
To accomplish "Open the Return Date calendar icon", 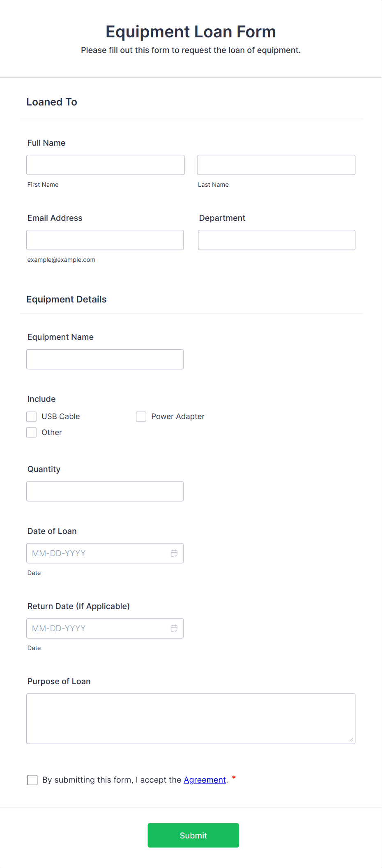I will click(174, 628).
